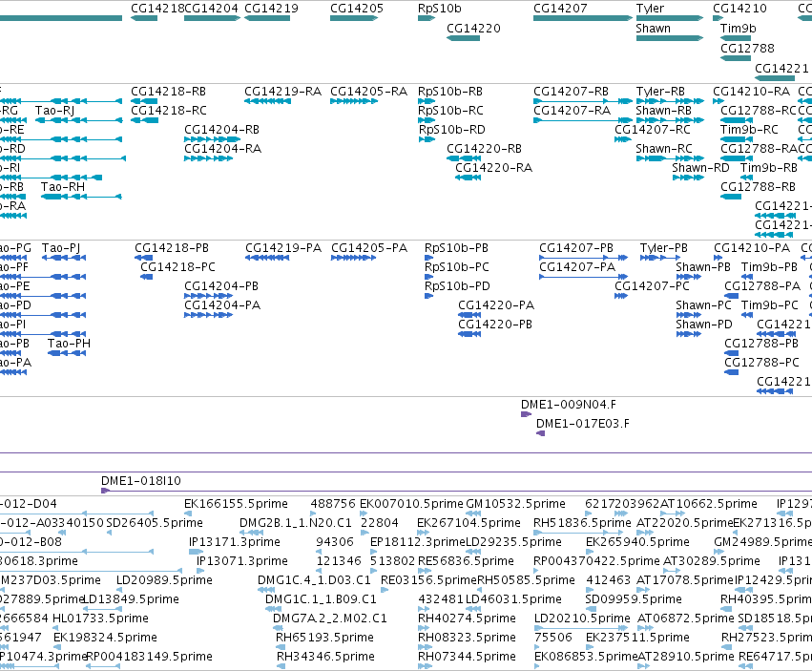Select the 'CG14207-RA' transcript label
812x671 pixels.
572,111
